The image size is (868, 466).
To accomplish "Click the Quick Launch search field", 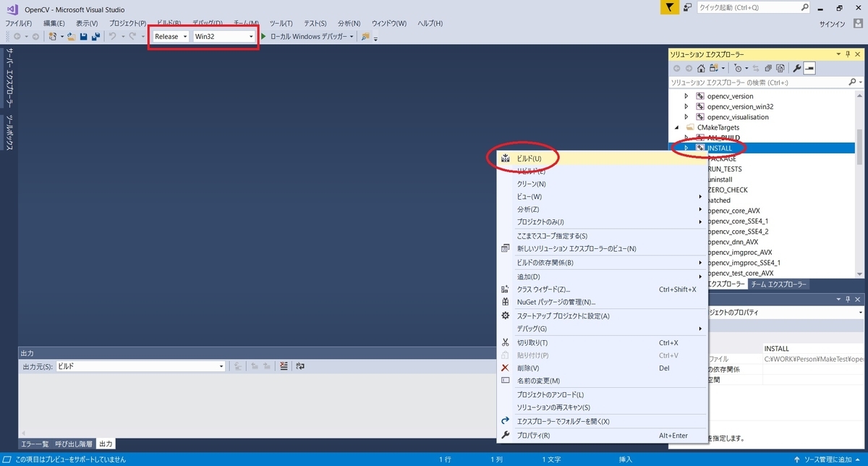I will pos(749,7).
